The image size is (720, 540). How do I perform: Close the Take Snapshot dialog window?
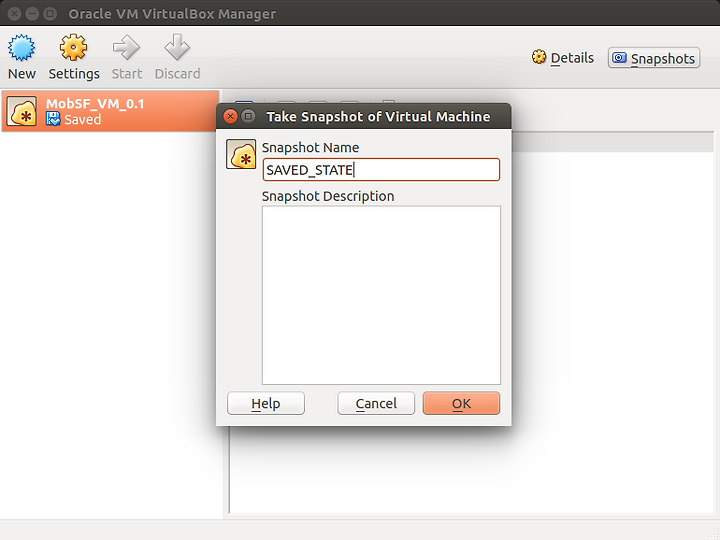[231, 117]
